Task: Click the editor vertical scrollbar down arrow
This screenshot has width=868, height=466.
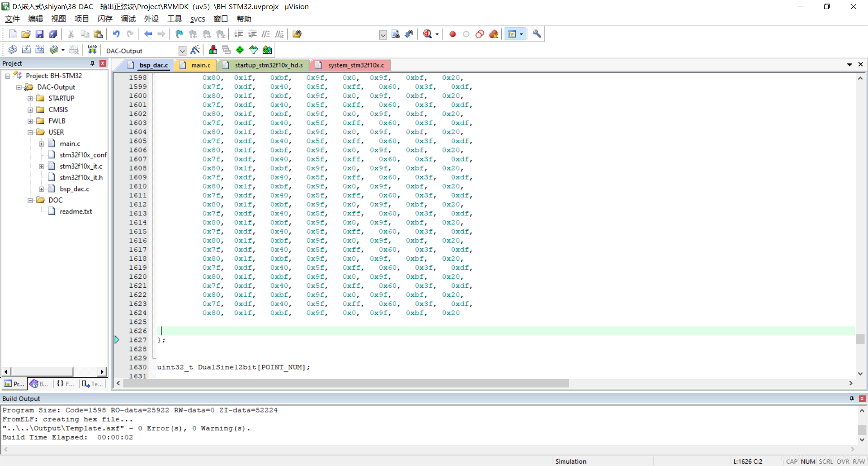Action: click(860, 374)
